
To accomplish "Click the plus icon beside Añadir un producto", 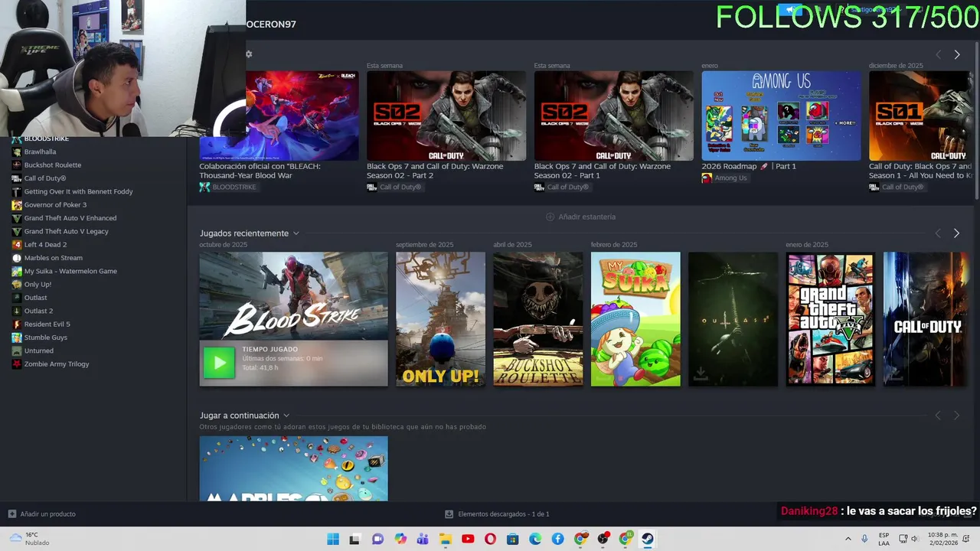I will (11, 514).
